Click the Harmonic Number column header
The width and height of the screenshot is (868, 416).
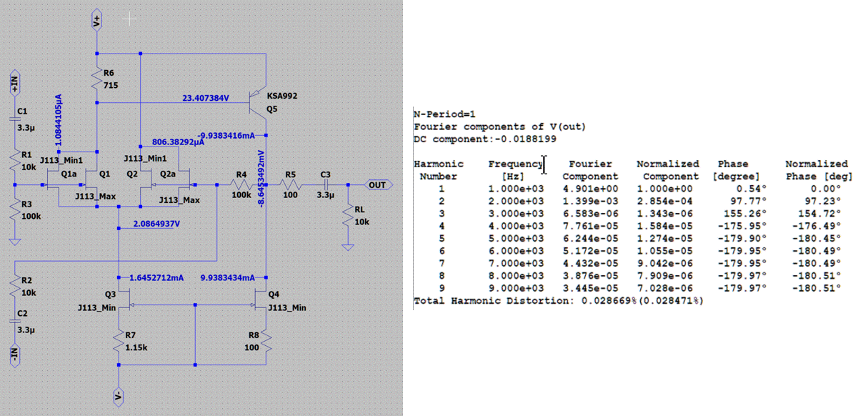(439, 169)
